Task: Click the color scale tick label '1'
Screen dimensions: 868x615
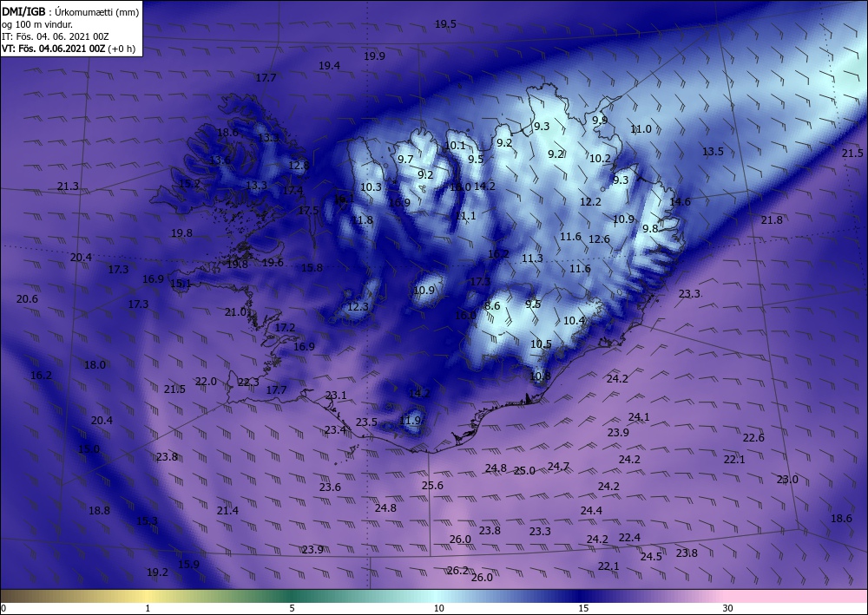Action: (148, 608)
